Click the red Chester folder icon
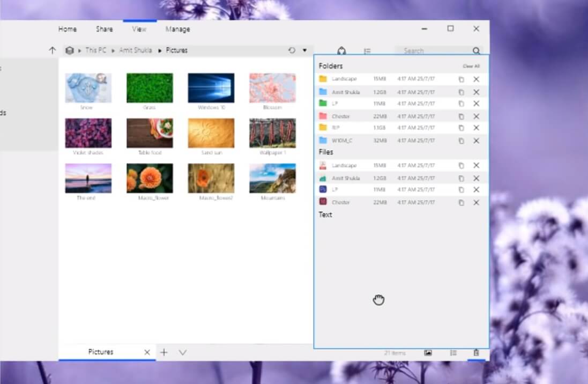 [323, 116]
